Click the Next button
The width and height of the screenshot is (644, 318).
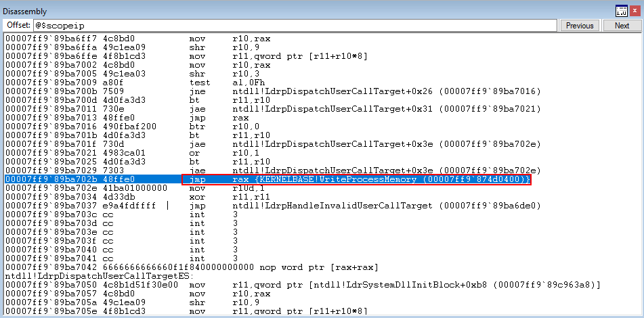coord(622,26)
